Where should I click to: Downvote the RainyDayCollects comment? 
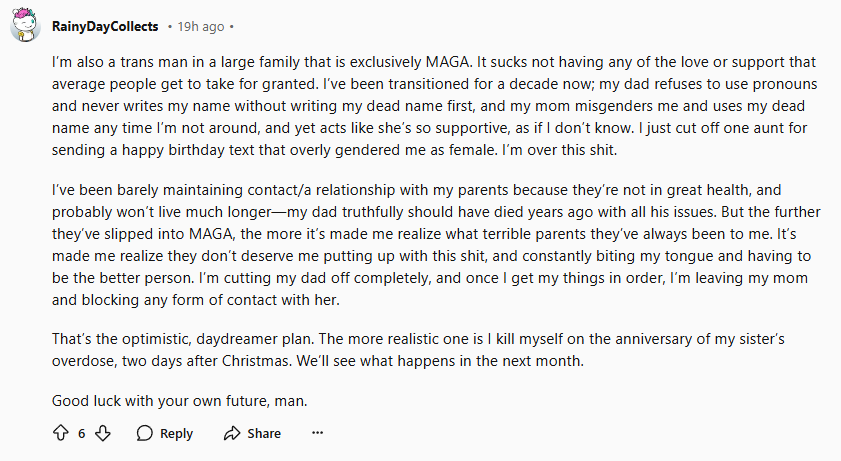pos(102,433)
